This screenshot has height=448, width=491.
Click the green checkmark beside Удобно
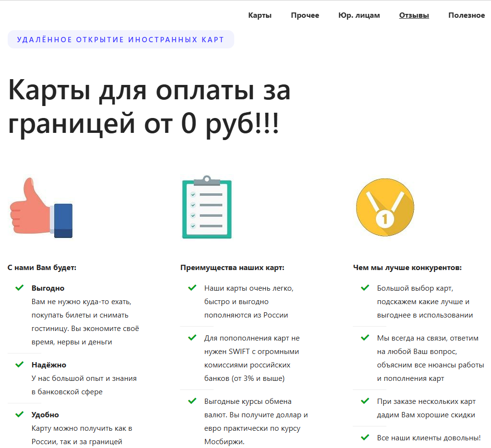pyautogui.click(x=19, y=414)
